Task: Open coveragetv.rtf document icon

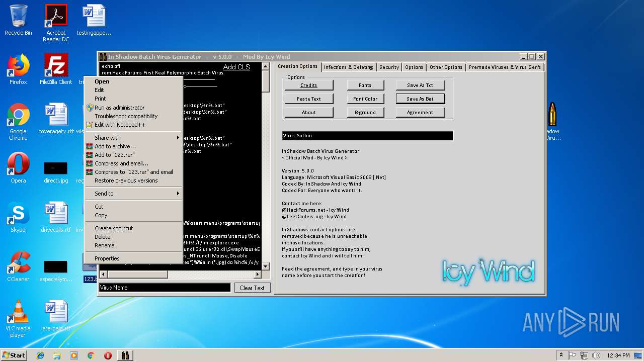Action: (56, 119)
